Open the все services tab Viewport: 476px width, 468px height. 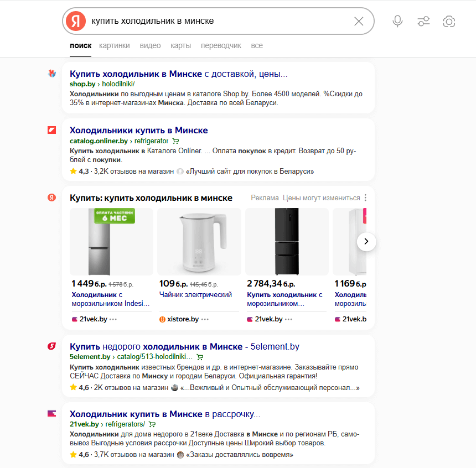257,45
